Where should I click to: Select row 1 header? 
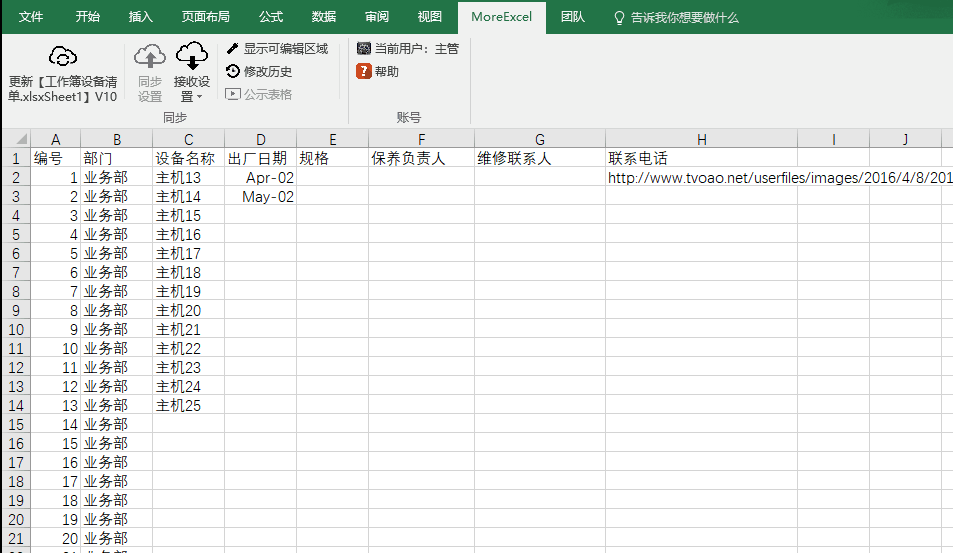[x=16, y=158]
